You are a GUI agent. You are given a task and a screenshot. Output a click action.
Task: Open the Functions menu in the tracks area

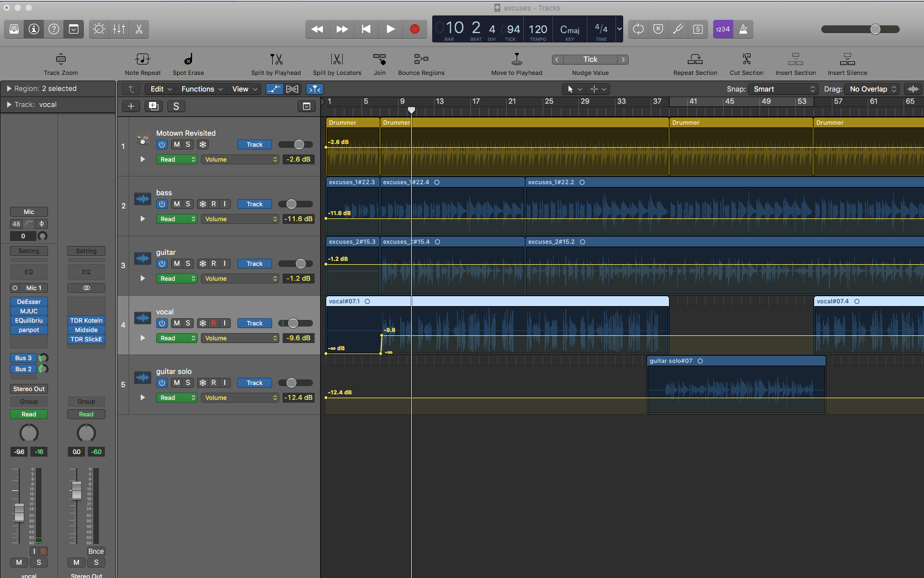(200, 89)
